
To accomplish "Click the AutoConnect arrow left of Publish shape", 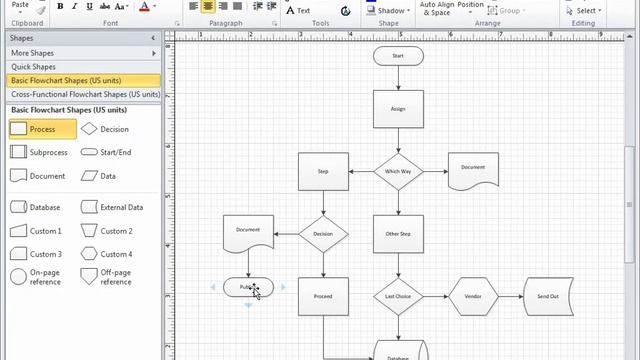I will tap(213, 287).
